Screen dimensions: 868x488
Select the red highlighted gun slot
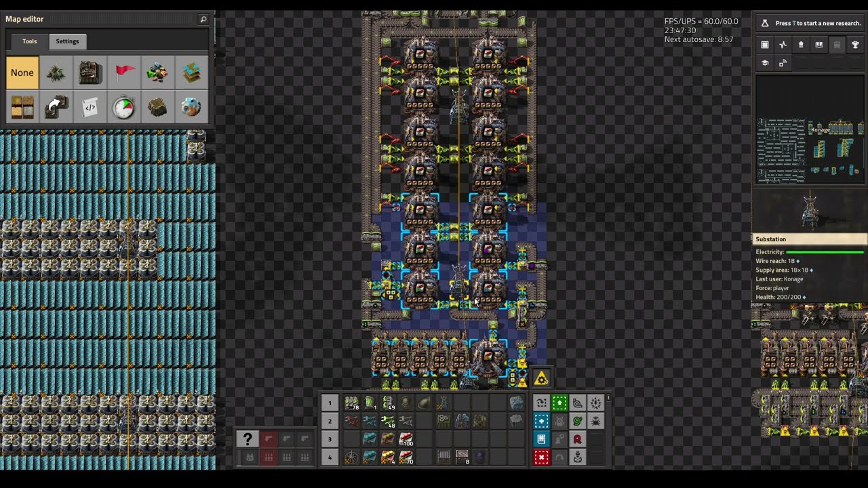(x=269, y=439)
